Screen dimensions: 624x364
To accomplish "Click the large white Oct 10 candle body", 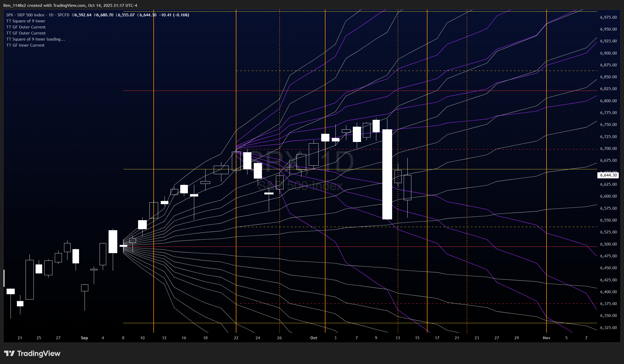I will (x=387, y=174).
